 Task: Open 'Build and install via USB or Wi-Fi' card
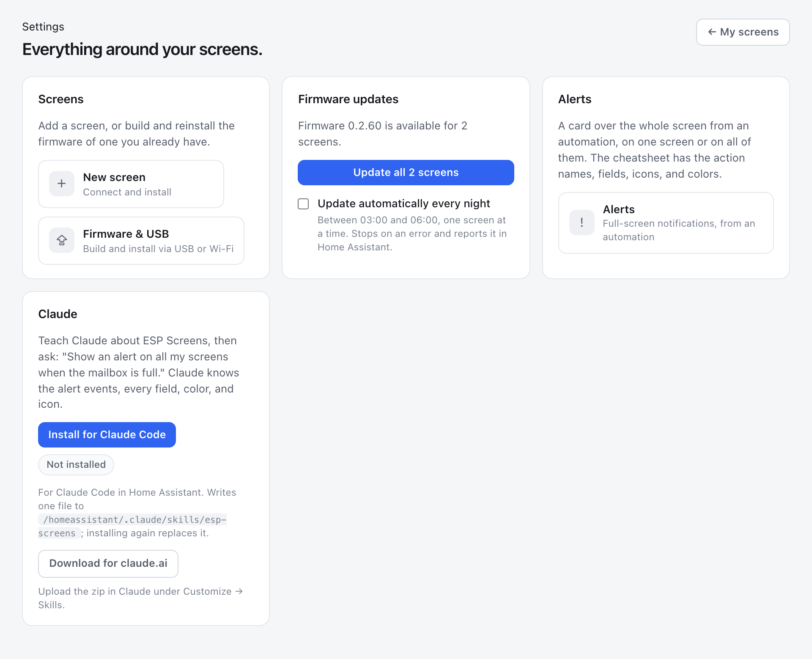(x=141, y=241)
